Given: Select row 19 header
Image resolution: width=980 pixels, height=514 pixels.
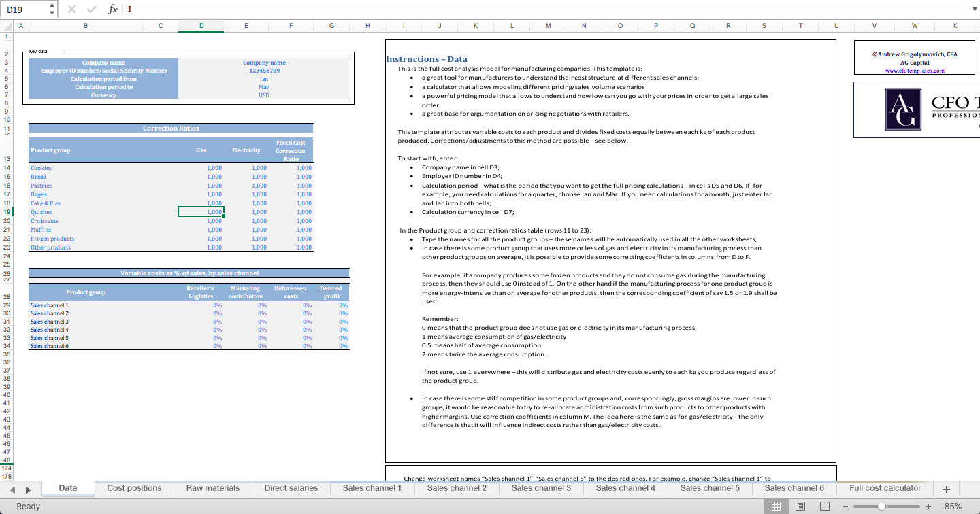Looking at the screenshot, I should click(x=6, y=211).
